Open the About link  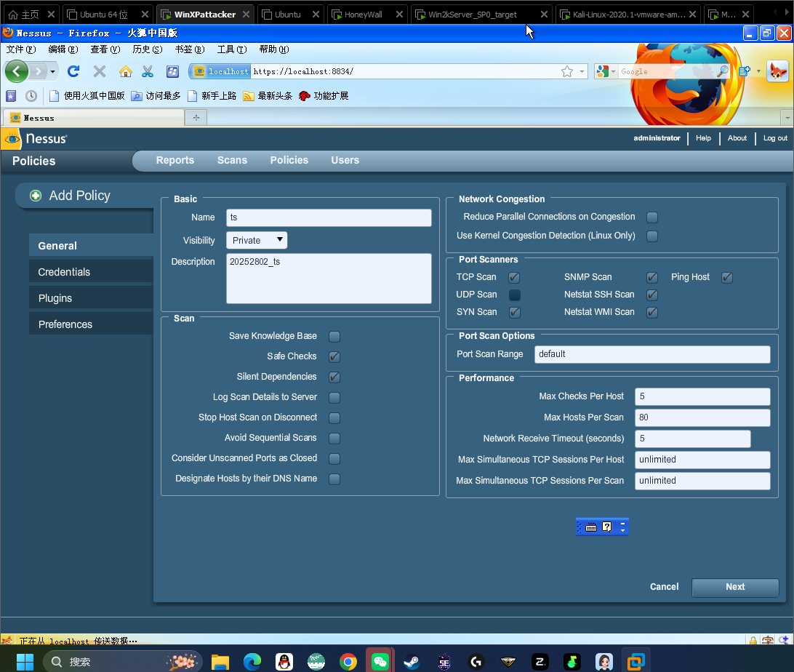tap(737, 138)
